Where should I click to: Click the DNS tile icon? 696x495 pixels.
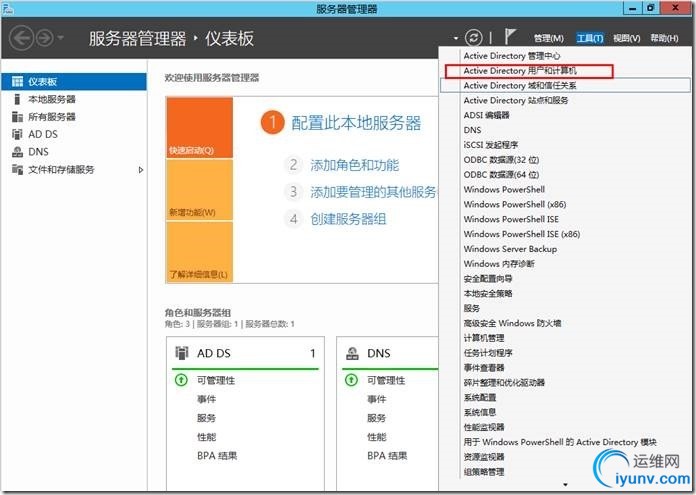click(352, 353)
